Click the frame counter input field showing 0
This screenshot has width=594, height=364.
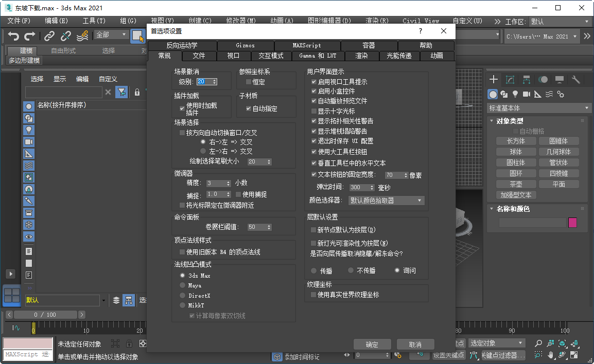(370, 355)
